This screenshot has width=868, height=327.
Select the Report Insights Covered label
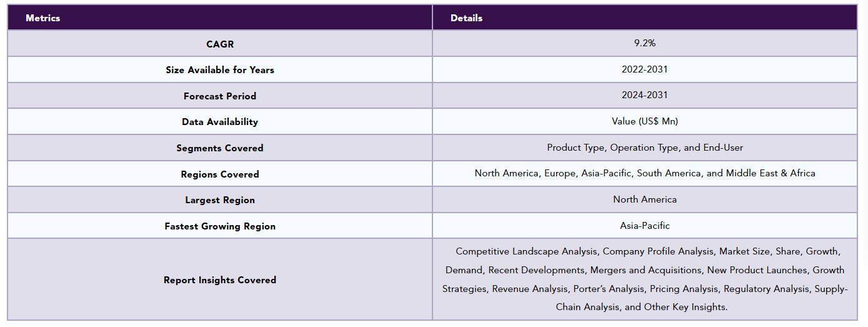[x=220, y=280]
